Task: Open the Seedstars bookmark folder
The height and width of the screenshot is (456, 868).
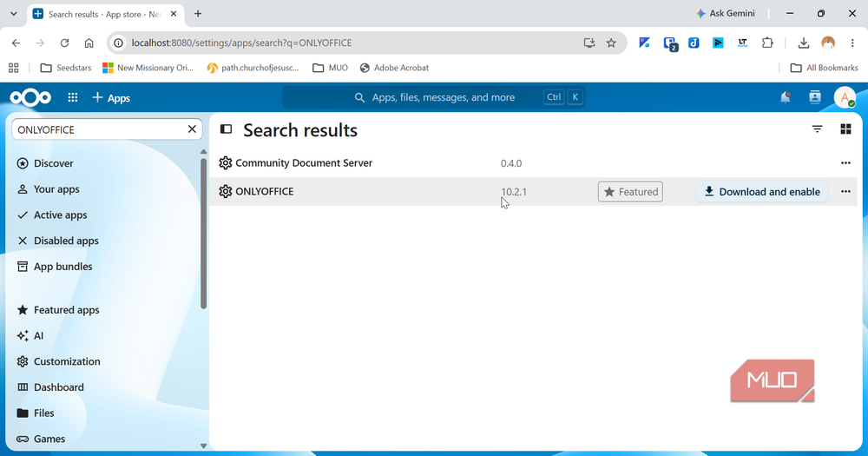Action: [x=66, y=68]
